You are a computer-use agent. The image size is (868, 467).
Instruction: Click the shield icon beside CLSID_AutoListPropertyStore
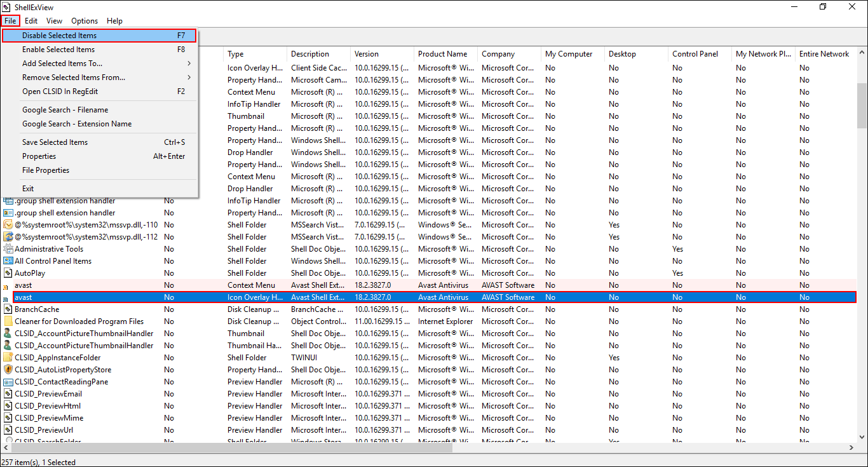click(8, 370)
